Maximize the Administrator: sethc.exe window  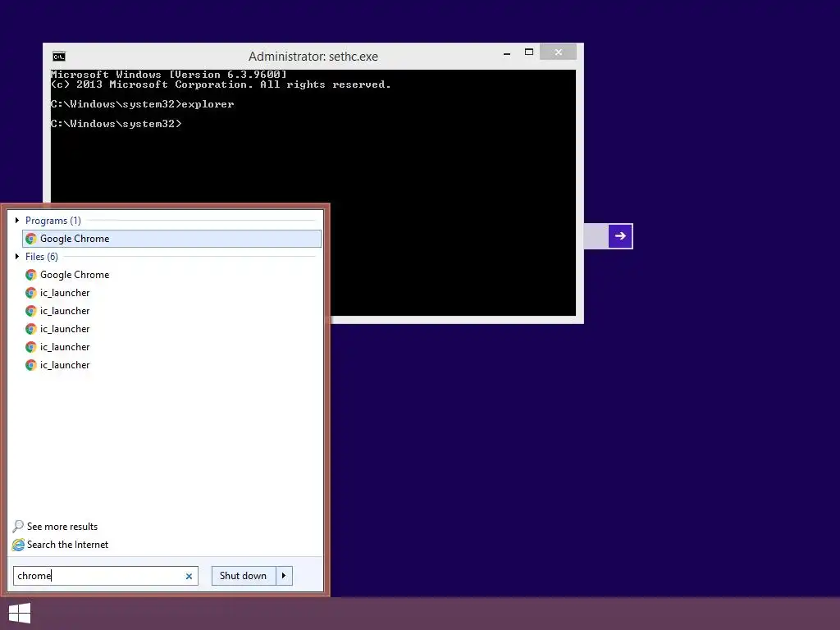pyautogui.click(x=529, y=52)
